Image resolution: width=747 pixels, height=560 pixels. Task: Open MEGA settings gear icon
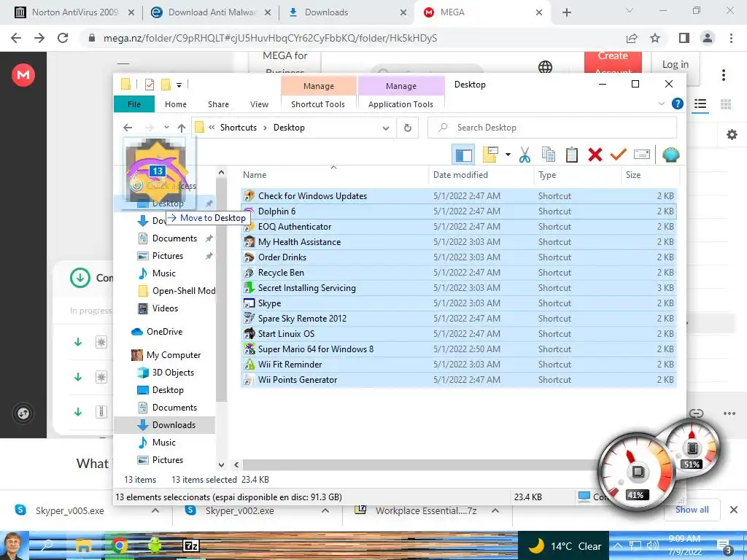click(732, 135)
